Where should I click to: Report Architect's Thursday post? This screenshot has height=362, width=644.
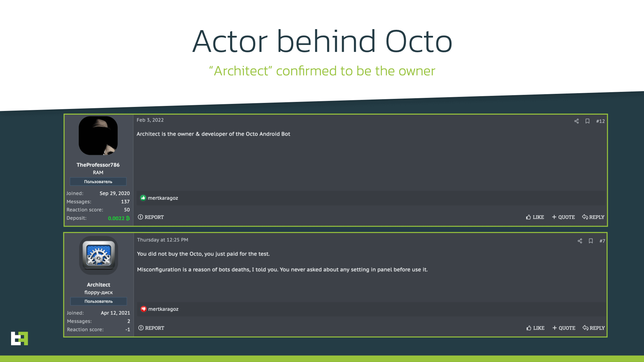point(151,328)
